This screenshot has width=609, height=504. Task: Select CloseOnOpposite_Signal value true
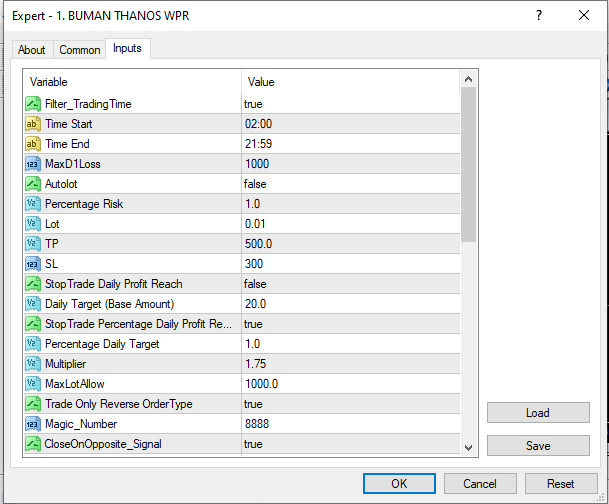[253, 444]
